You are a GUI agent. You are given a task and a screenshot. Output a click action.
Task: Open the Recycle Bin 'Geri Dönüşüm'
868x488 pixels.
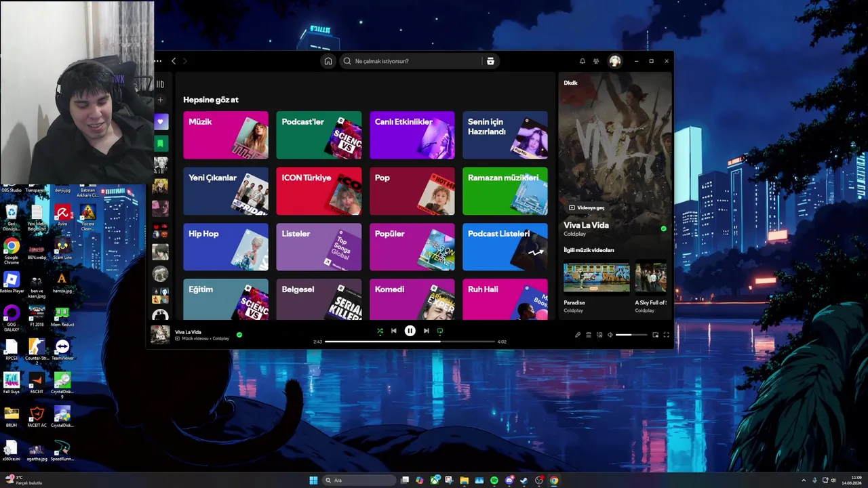(12, 217)
